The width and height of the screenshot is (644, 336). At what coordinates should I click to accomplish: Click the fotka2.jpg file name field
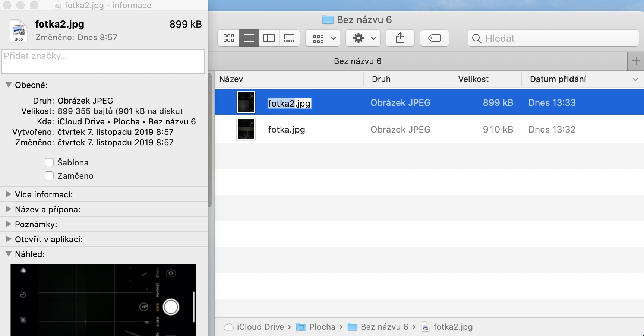(289, 103)
